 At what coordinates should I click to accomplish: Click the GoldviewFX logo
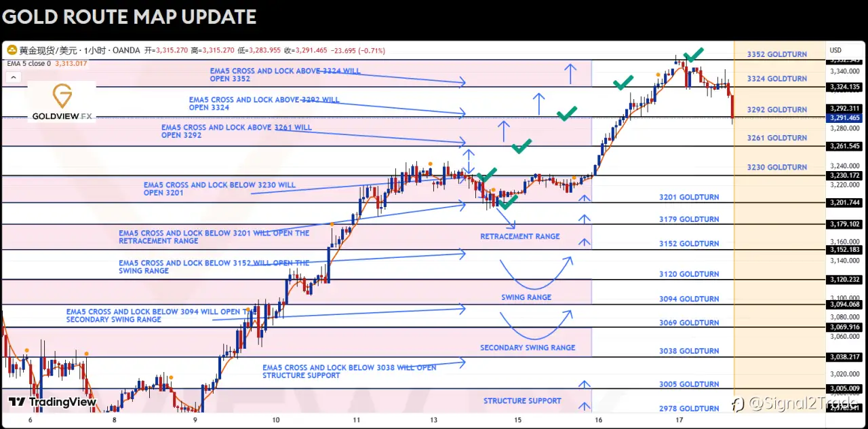[x=62, y=102]
